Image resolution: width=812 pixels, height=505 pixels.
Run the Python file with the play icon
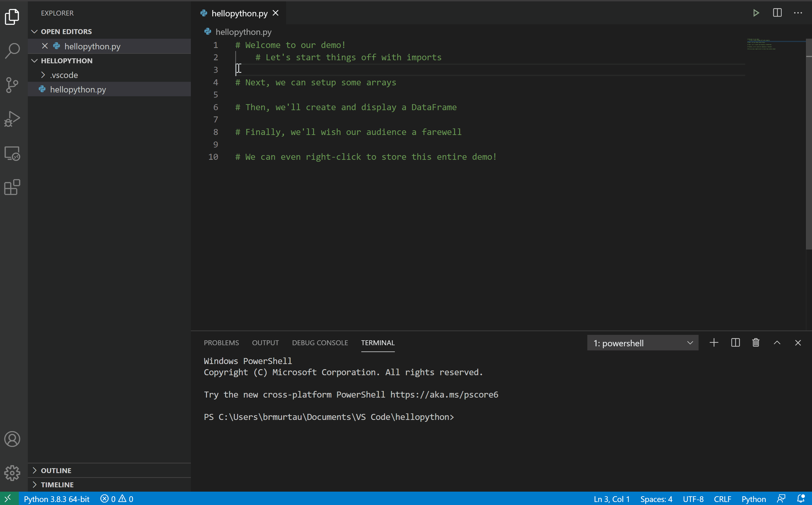tap(756, 13)
